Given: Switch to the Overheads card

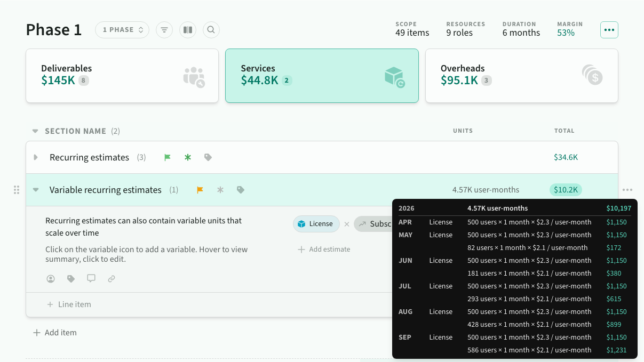Looking at the screenshot, I should pos(521,76).
